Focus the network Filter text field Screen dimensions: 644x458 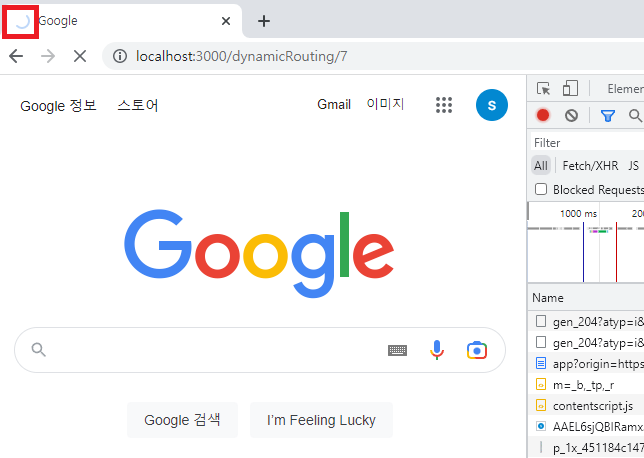tap(587, 143)
